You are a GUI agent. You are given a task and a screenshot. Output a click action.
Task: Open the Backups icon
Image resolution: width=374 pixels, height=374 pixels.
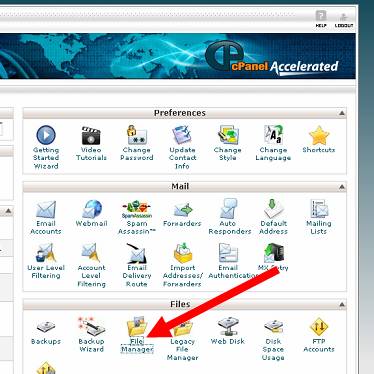tap(46, 327)
